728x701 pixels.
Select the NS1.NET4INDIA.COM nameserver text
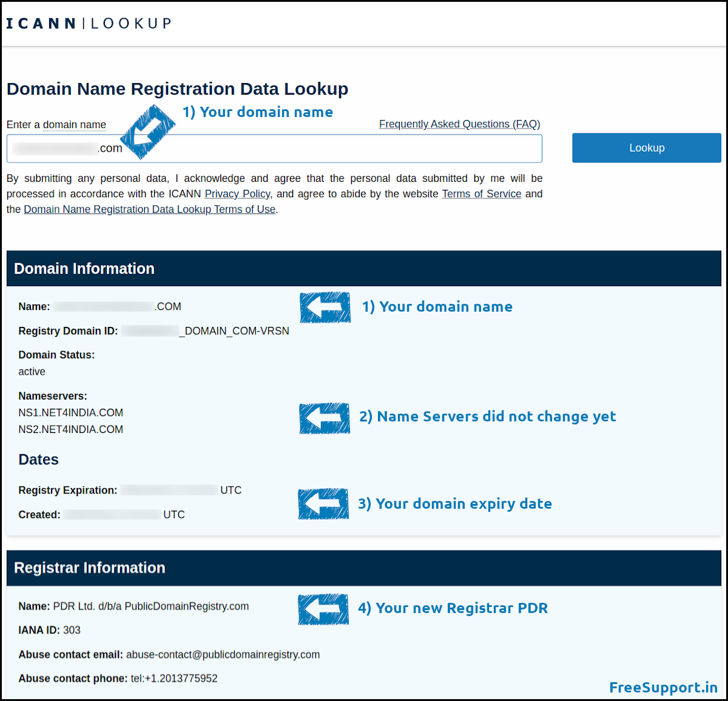pyautogui.click(x=71, y=413)
